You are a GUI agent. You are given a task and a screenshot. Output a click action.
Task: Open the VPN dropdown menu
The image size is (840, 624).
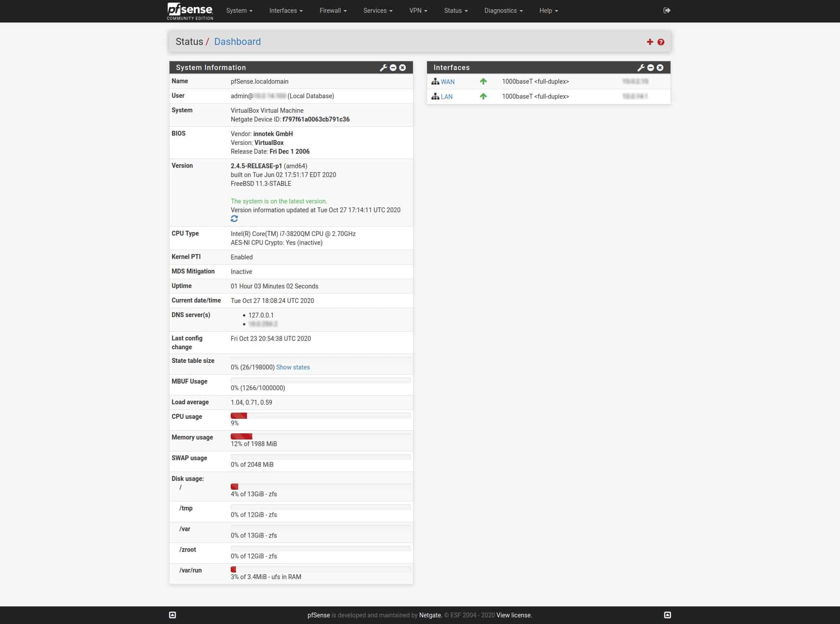click(418, 11)
